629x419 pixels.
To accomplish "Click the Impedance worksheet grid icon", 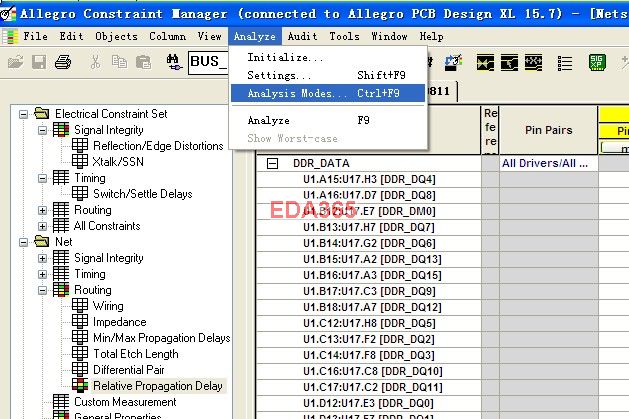I will coord(80,322).
